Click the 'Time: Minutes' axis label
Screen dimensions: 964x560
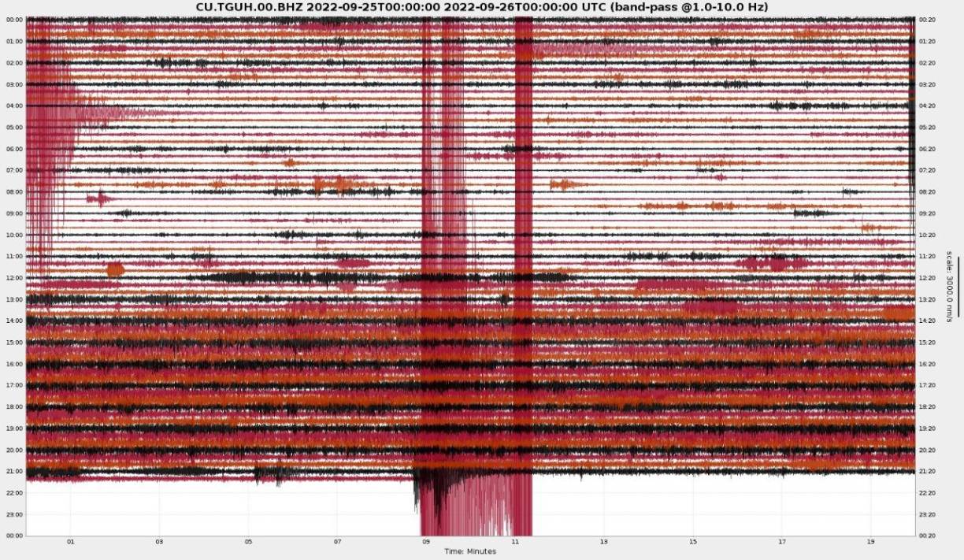pos(470,551)
